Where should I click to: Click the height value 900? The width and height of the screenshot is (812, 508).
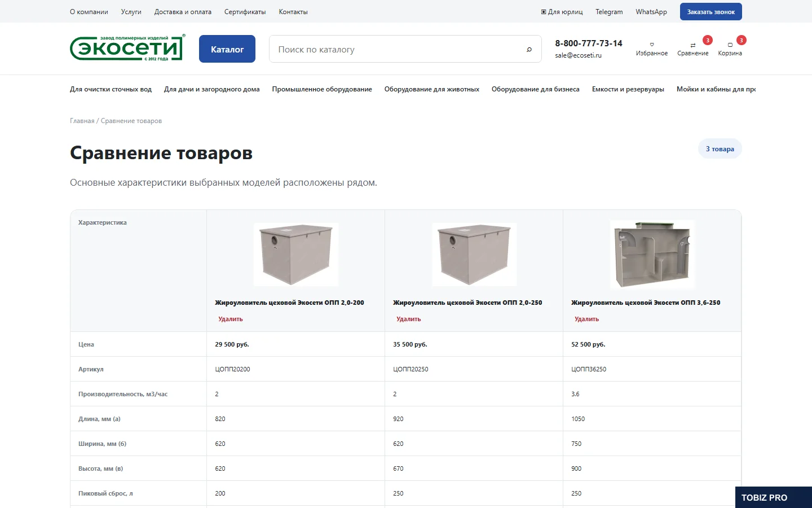point(576,468)
